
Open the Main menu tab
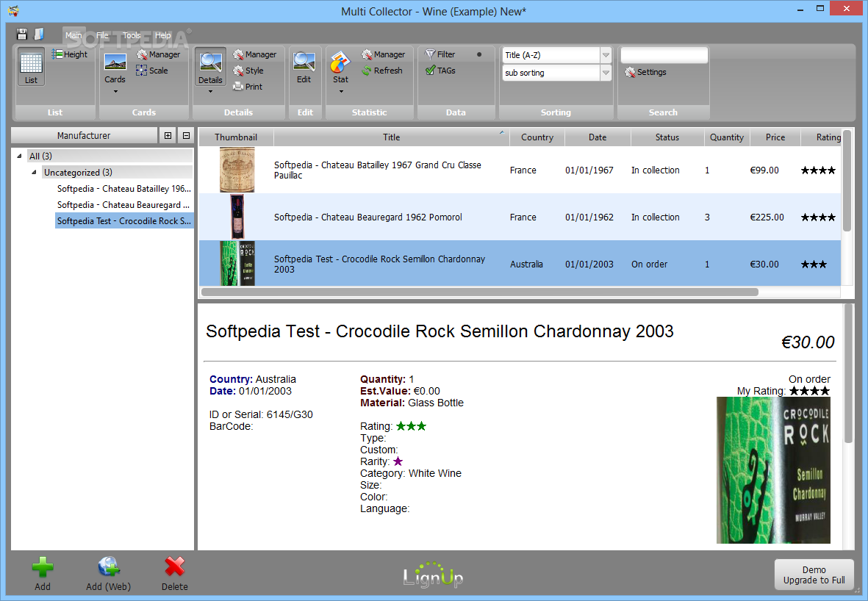73,35
